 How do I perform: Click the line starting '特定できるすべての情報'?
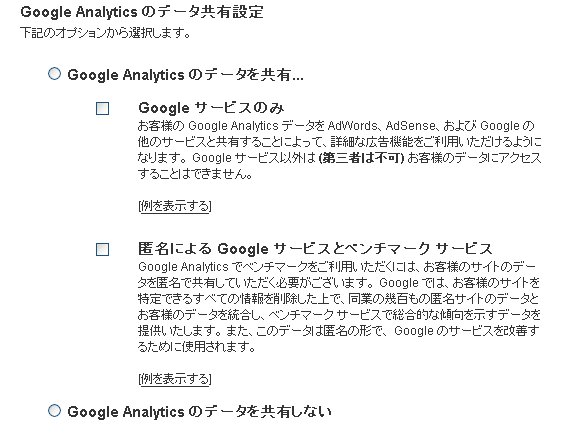(338, 298)
